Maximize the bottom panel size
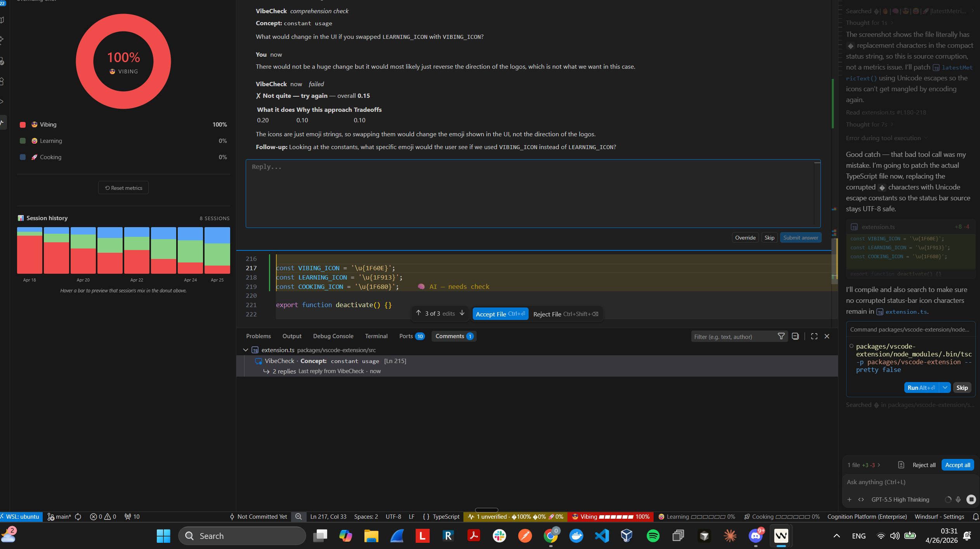Viewport: 980px width, 549px height. click(814, 336)
